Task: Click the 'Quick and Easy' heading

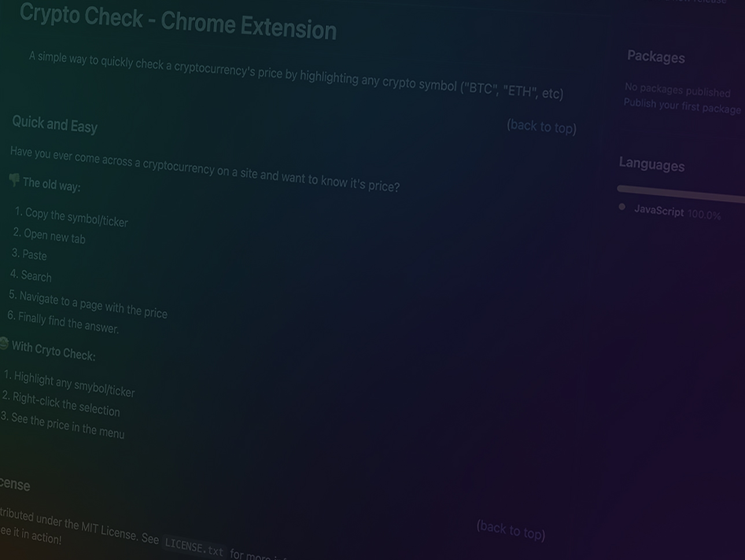Action: coord(55,124)
